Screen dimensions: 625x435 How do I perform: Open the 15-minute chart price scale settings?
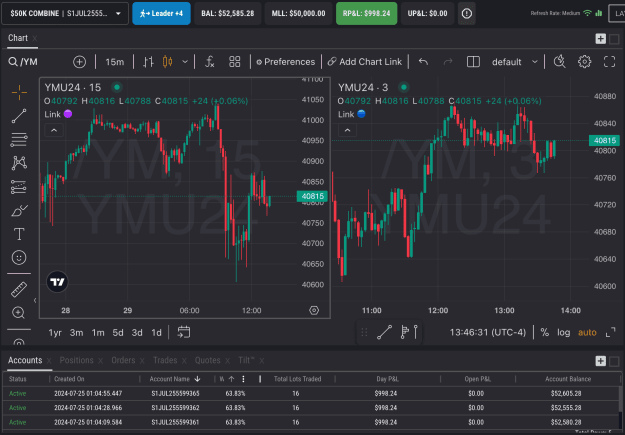(314, 310)
